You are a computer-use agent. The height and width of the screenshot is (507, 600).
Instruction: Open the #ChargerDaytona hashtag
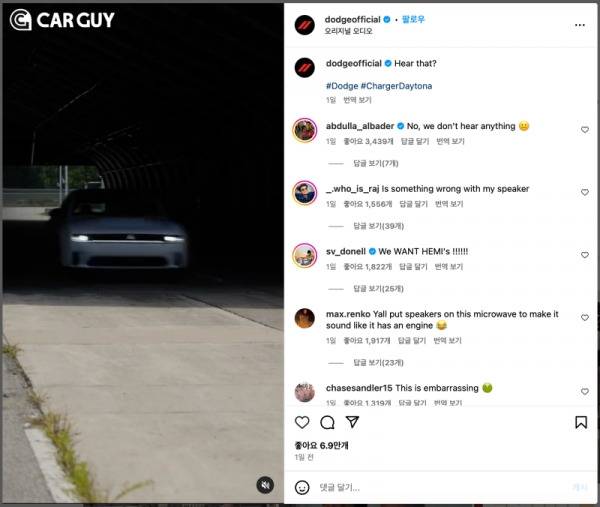[x=396, y=86]
